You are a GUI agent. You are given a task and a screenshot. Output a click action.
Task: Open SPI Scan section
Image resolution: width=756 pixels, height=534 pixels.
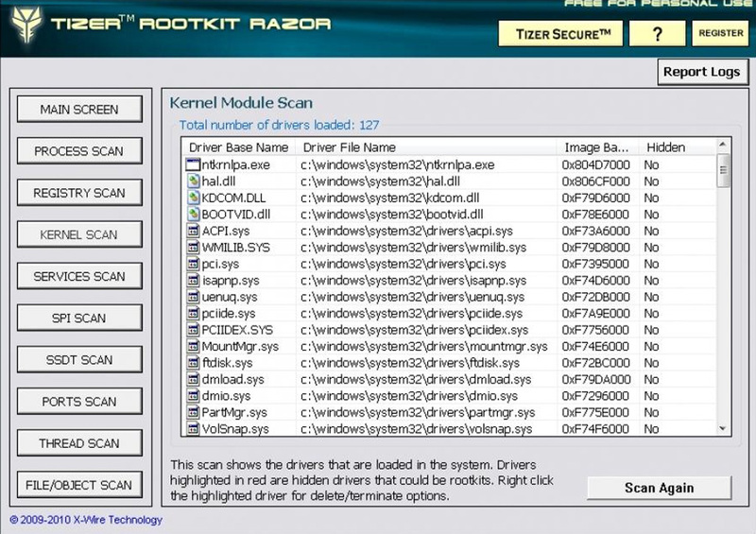(x=79, y=318)
